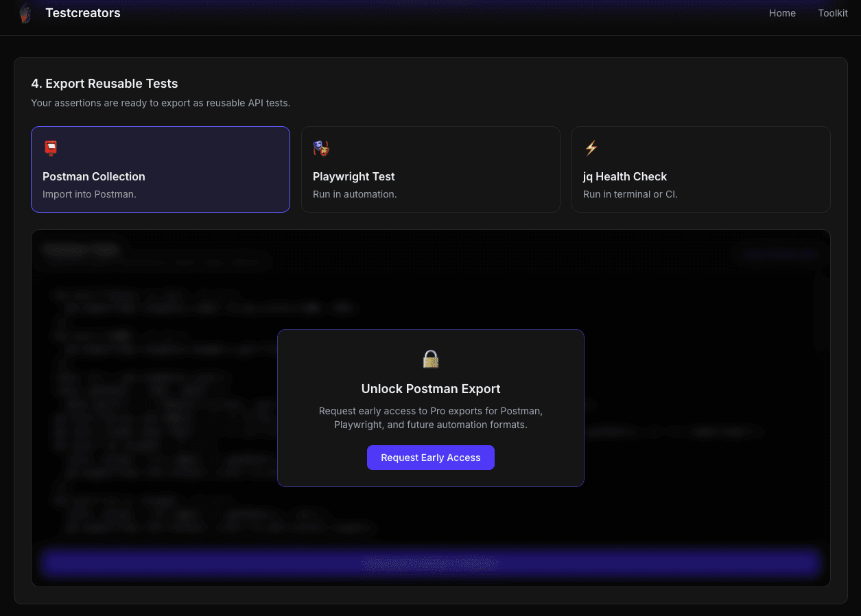The height and width of the screenshot is (616, 861).
Task: Click the Request Early Access button
Action: click(431, 458)
